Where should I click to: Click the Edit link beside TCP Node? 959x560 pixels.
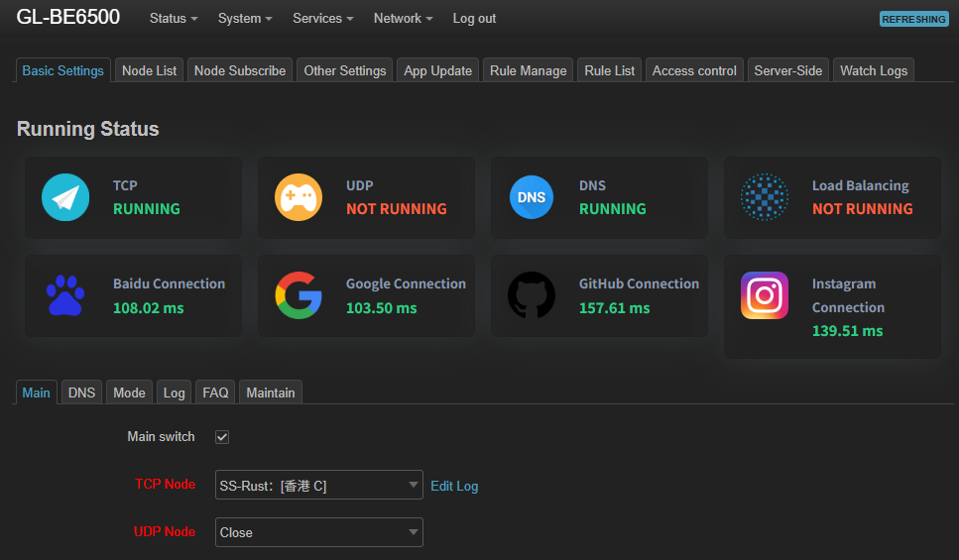point(441,486)
